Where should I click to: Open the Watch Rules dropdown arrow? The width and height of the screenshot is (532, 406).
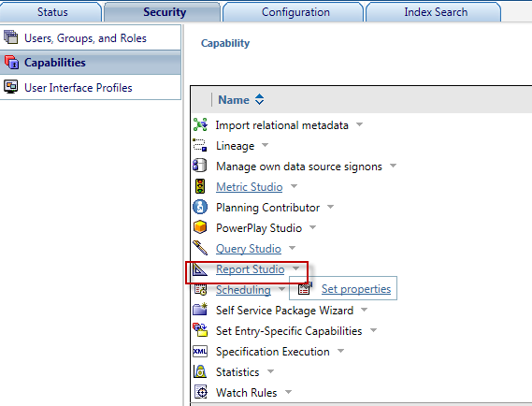(288, 392)
